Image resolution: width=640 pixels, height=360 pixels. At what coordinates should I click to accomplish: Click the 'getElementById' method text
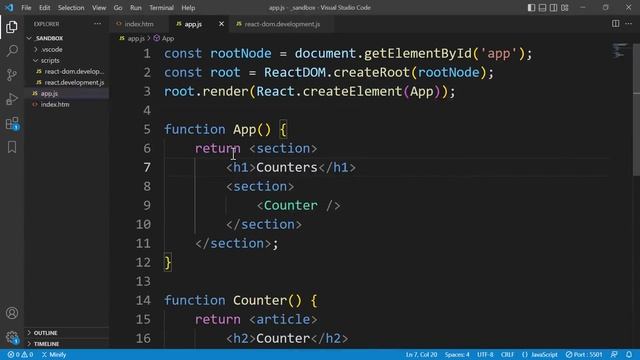pyautogui.click(x=418, y=53)
